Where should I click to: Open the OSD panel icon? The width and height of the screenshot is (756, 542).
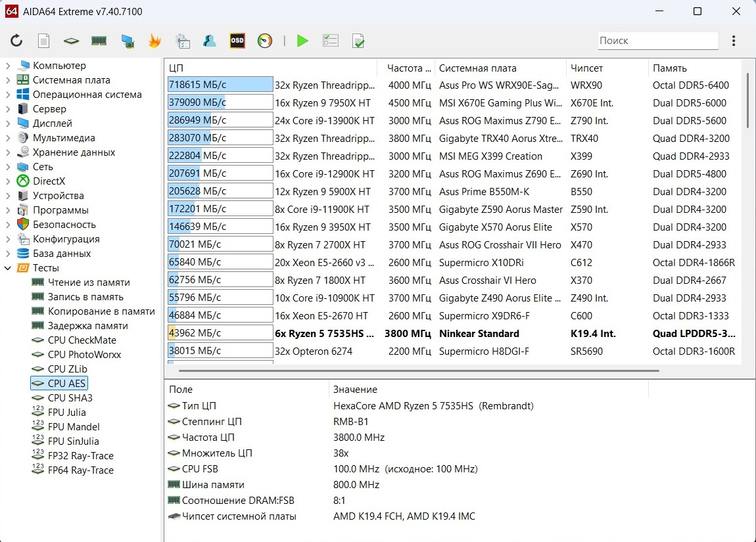(237, 41)
